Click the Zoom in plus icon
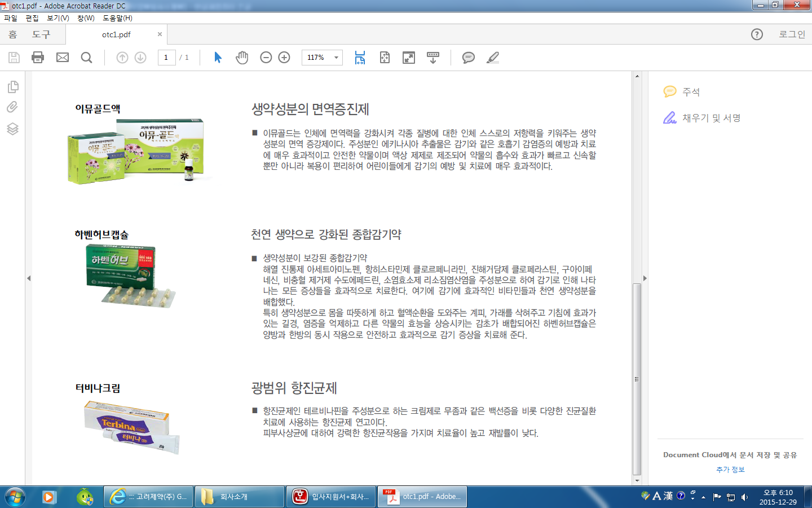The width and height of the screenshot is (812, 508). click(284, 58)
